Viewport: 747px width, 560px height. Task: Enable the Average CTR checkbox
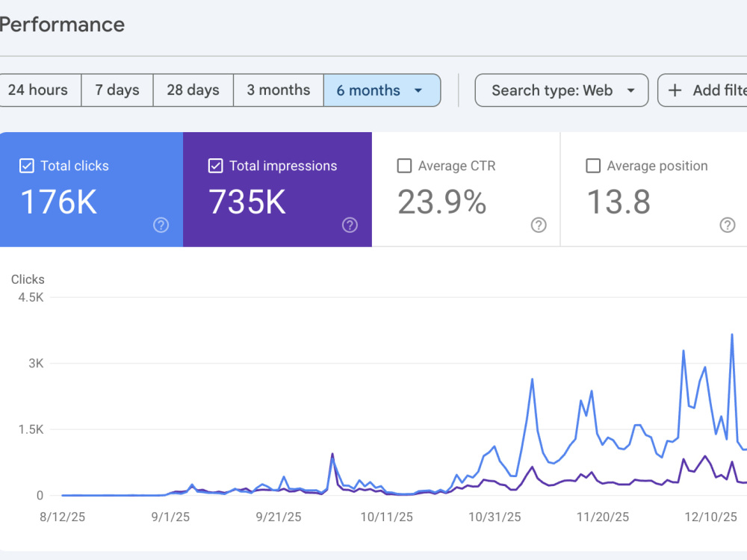tap(404, 166)
